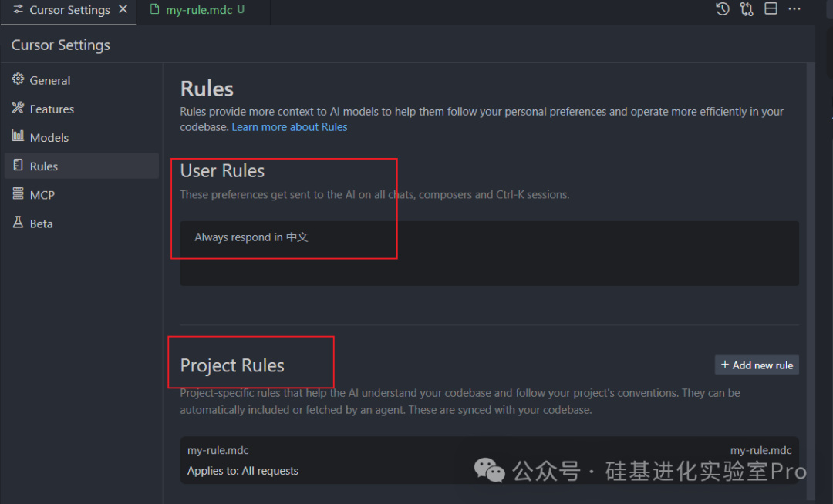Open the Beta settings section

click(x=81, y=223)
